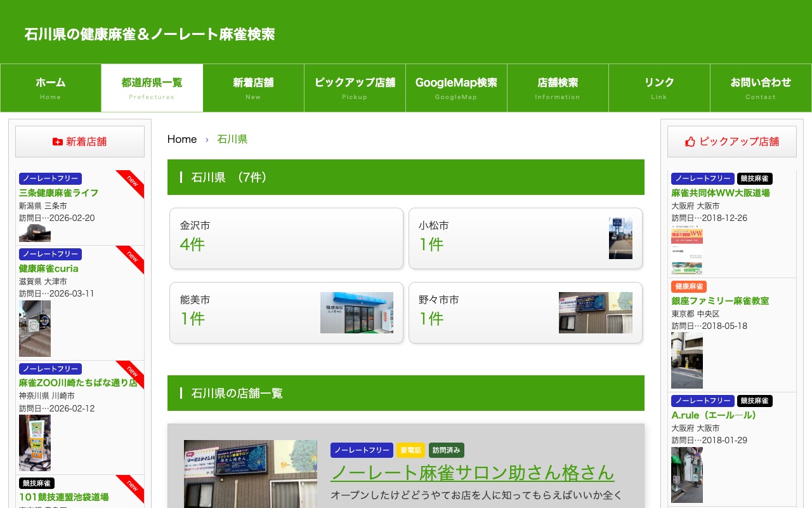This screenshot has height=508, width=812.
Task: Select 都道府県一覧 in the navigation bar
Action: click(x=152, y=88)
